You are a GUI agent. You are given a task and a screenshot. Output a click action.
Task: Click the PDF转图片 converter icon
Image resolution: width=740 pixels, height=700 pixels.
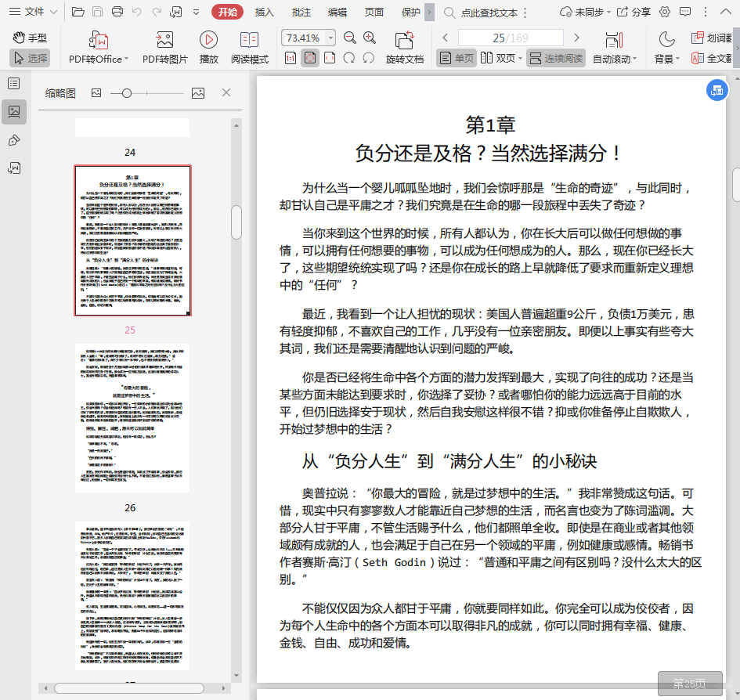click(x=164, y=39)
